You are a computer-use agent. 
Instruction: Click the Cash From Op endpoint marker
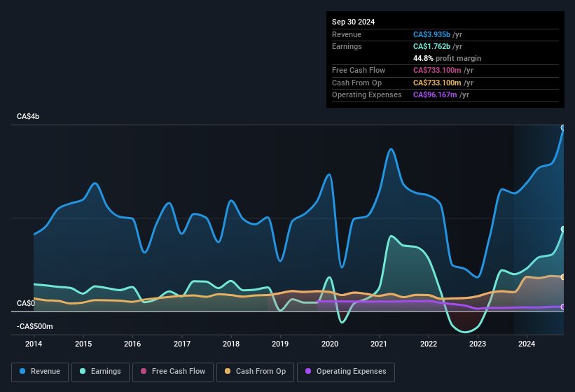point(563,277)
